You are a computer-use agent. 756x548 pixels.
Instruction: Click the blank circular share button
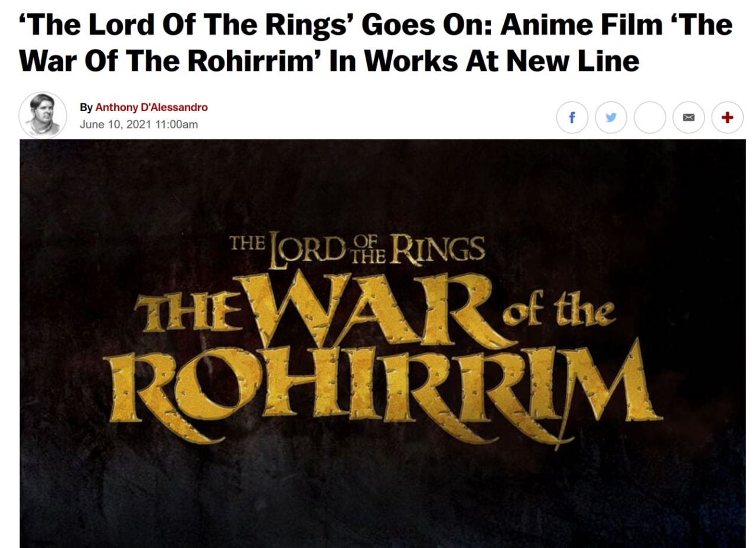pyautogui.click(x=650, y=118)
